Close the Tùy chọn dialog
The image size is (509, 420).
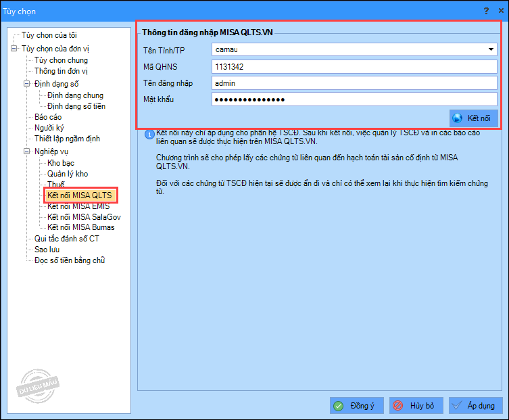(x=501, y=11)
